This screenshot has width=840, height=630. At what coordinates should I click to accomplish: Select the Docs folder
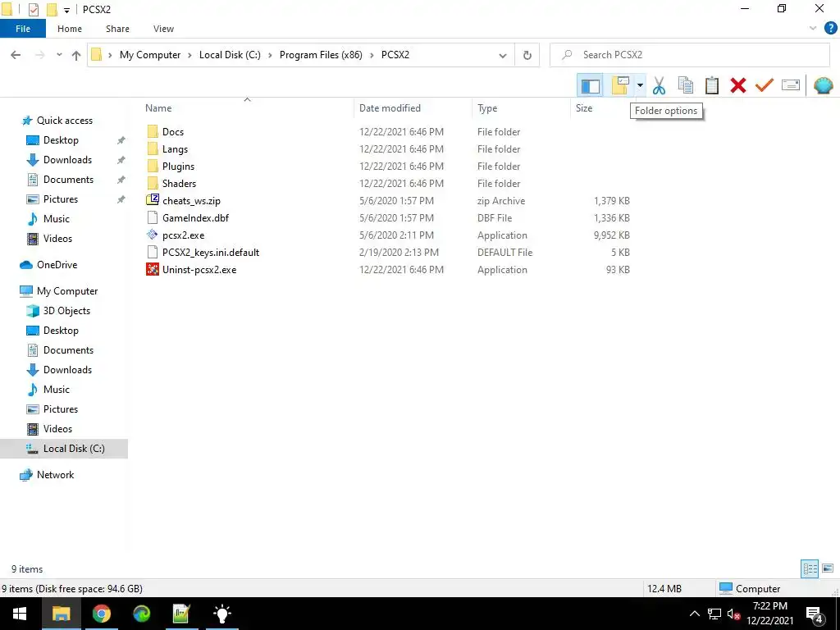(x=173, y=132)
